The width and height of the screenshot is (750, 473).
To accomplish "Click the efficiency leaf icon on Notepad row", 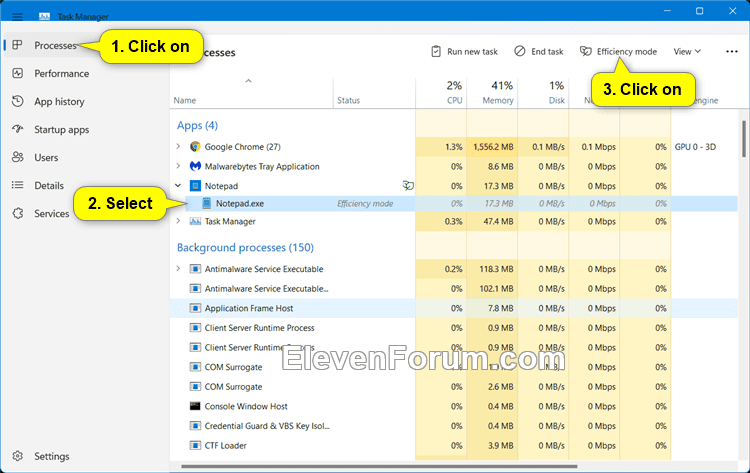I will pyautogui.click(x=408, y=186).
